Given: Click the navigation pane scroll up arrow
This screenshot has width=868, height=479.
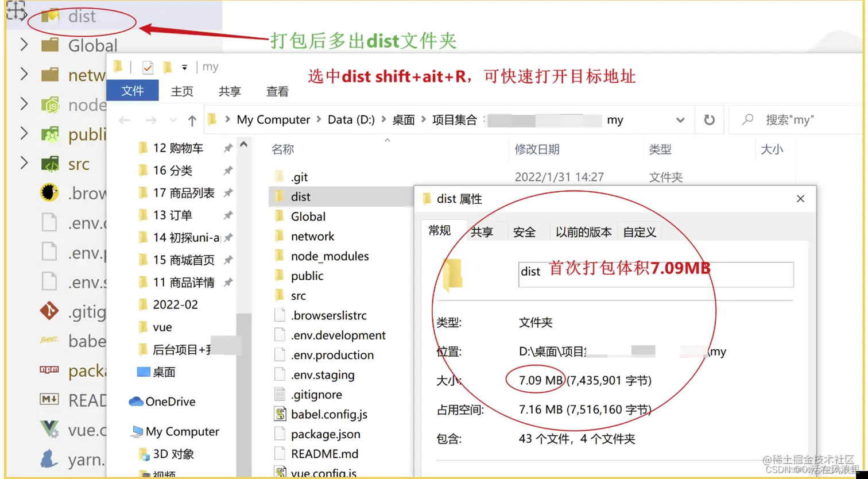Looking at the screenshot, I should (x=244, y=145).
